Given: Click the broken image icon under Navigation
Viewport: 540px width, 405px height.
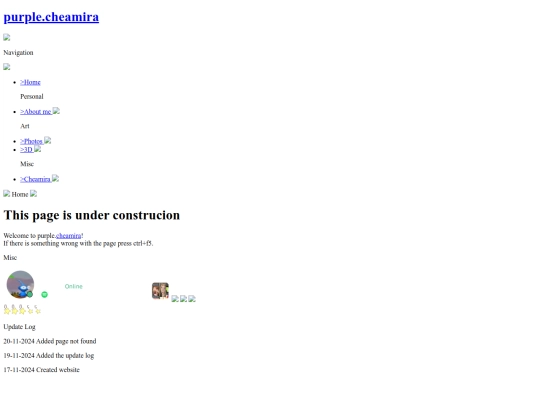Looking at the screenshot, I should point(7,67).
